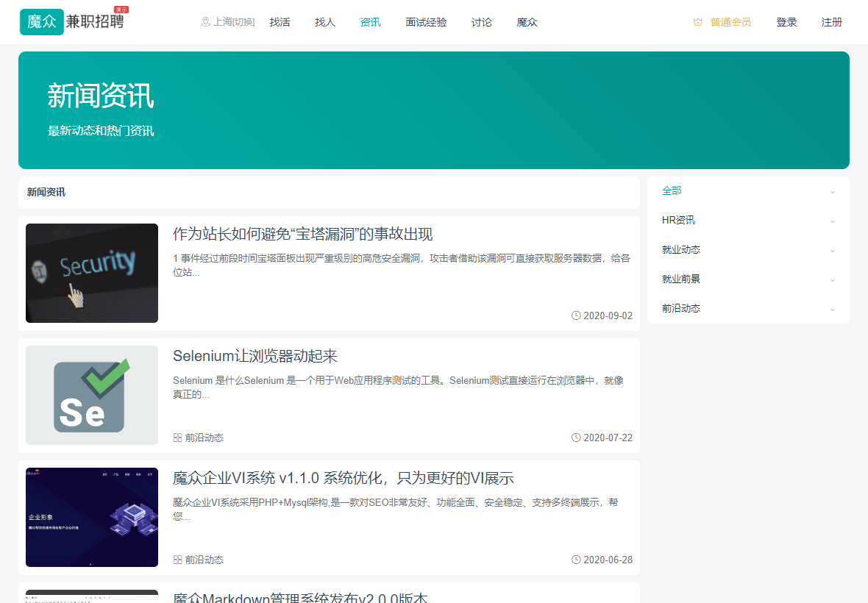Click 前沿动态 tag under Selenium article
This screenshot has width=868, height=603.
pyautogui.click(x=204, y=438)
